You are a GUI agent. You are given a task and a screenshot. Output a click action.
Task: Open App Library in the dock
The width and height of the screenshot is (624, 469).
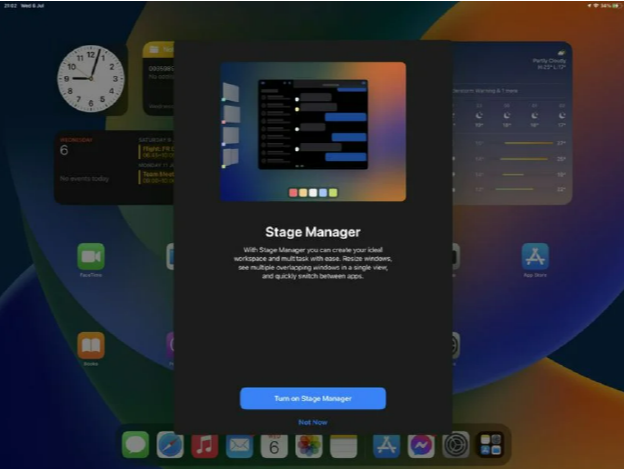490,445
